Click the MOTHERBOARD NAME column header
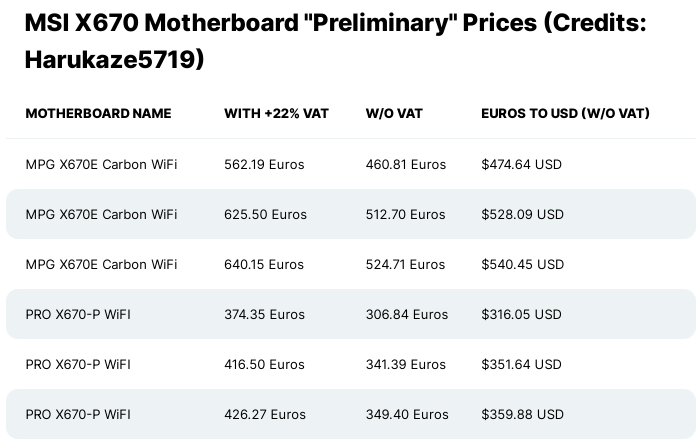 (98, 114)
